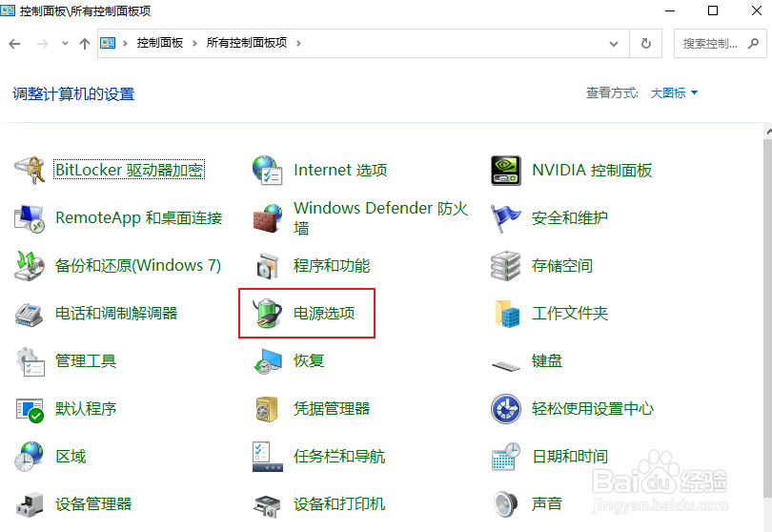
Task: Open the 备份和还原(Windows 7) link
Action: (138, 265)
